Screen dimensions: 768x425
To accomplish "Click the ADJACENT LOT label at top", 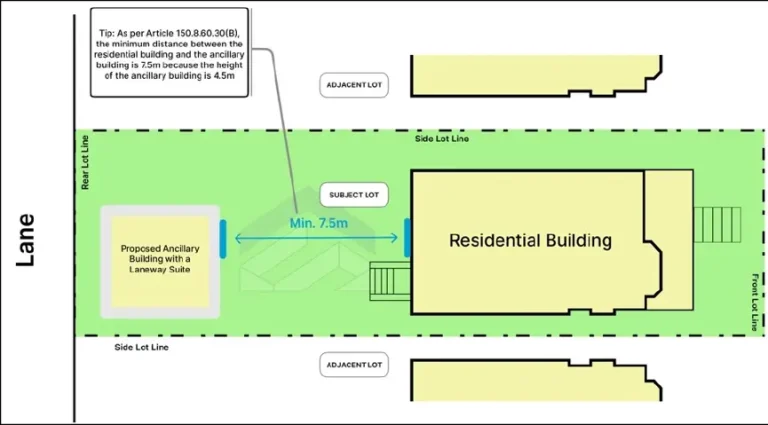I will (x=354, y=85).
